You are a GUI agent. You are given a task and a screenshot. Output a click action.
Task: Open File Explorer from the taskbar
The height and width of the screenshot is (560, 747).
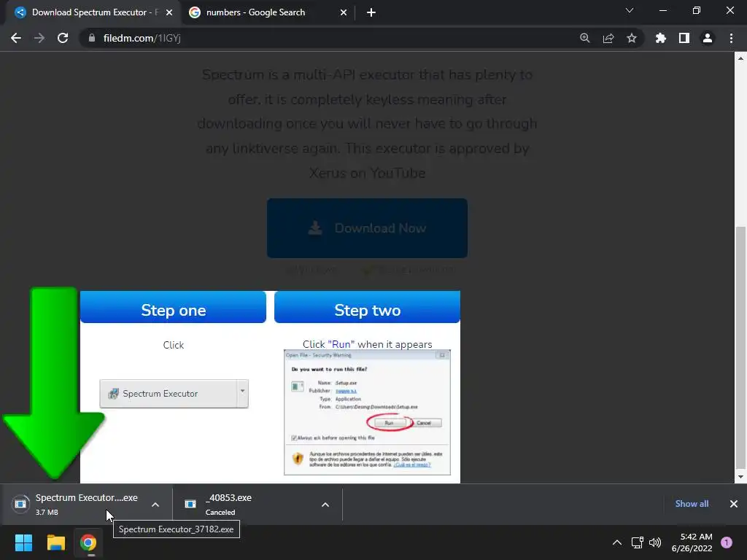[55, 542]
